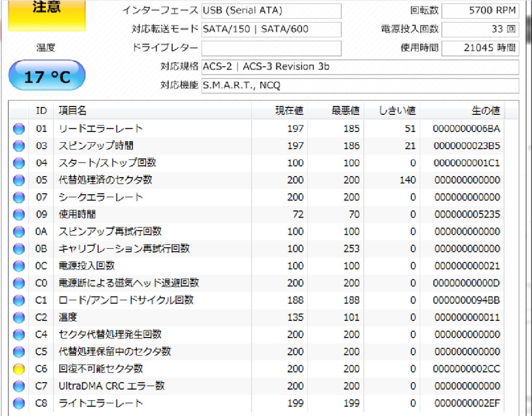Click current value 72 in 09 row

[298, 214]
